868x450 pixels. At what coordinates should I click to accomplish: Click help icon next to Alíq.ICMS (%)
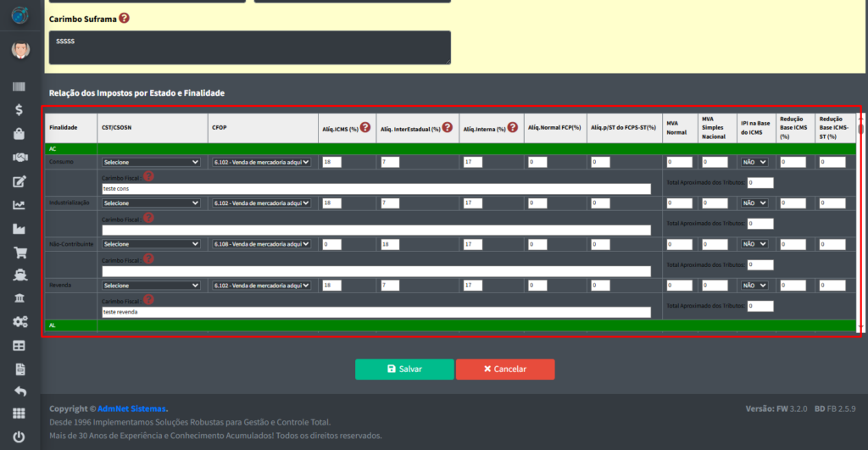[365, 128]
